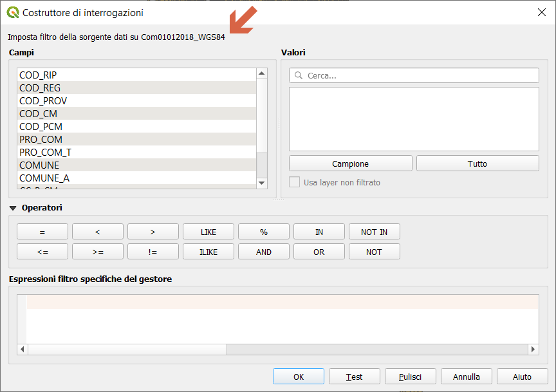Close the Costruttore di interrogazioni dialog
Image resolution: width=556 pixels, height=392 pixels.
click(541, 12)
